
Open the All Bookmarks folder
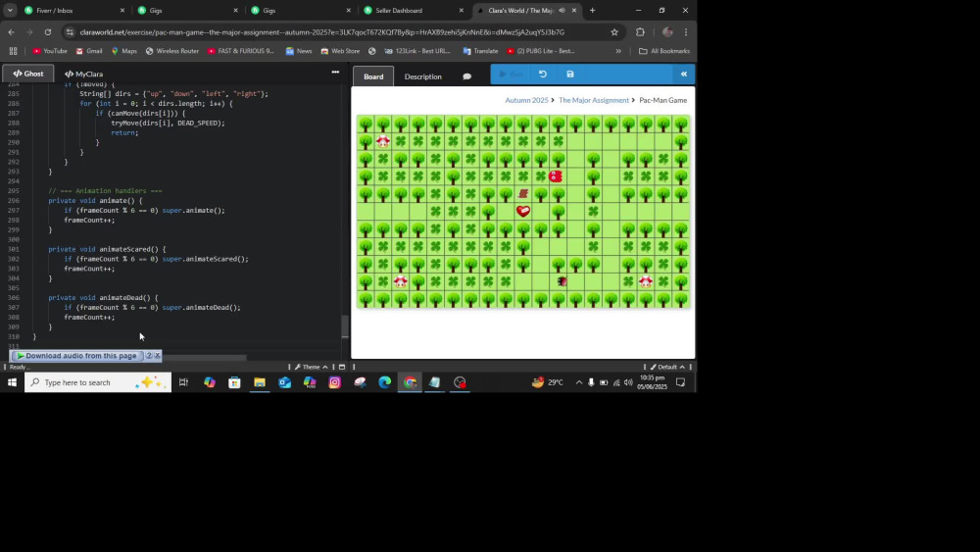pyautogui.click(x=664, y=51)
